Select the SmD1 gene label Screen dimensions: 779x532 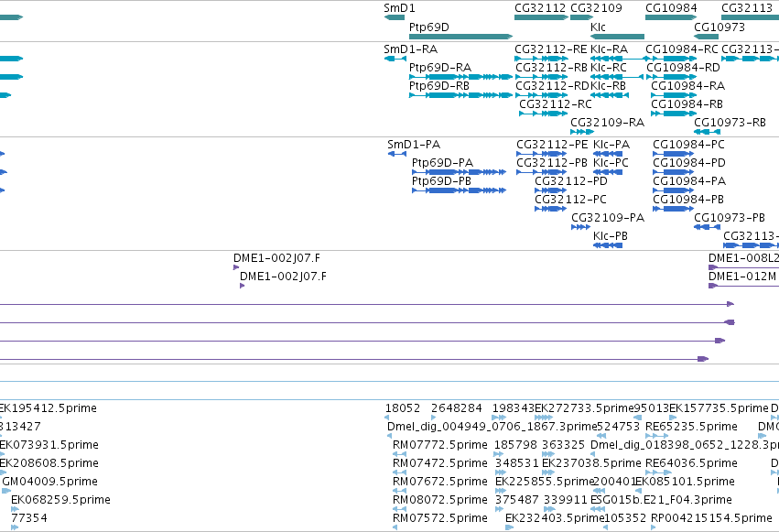point(399,8)
